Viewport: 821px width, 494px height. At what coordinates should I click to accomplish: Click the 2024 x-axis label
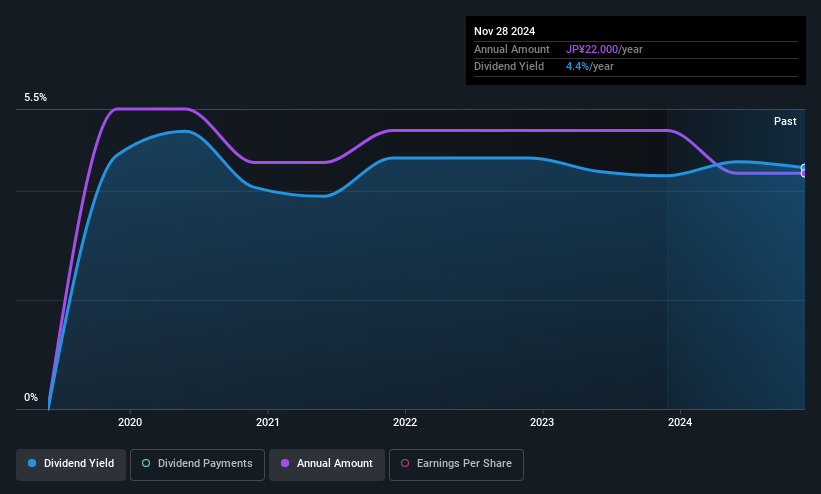(x=680, y=422)
